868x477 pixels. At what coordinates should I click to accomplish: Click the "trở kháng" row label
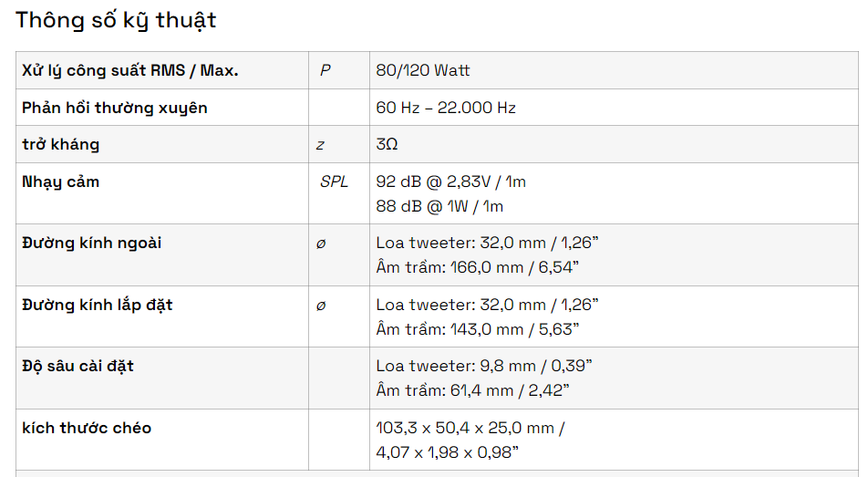pyautogui.click(x=61, y=144)
